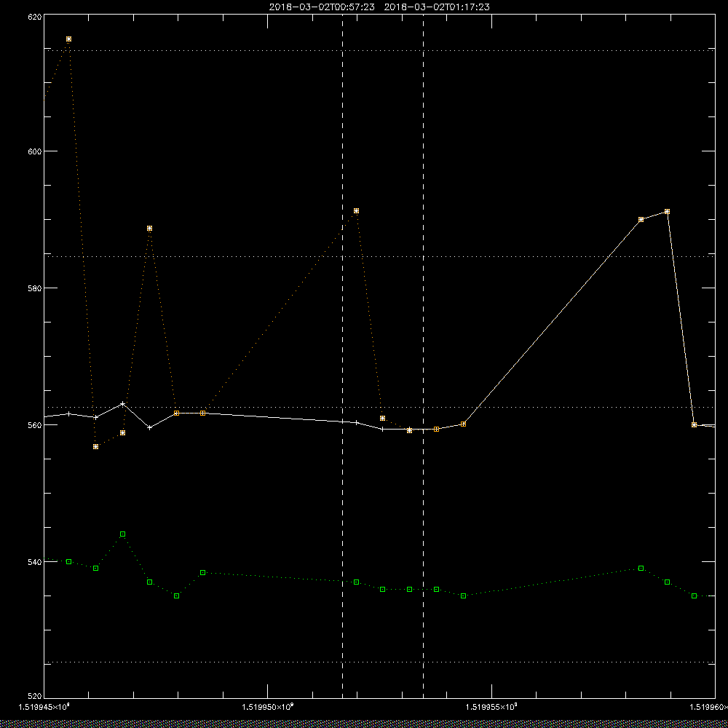Click the y-axis label 620
This screenshot has height=728, width=728.
(35, 16)
